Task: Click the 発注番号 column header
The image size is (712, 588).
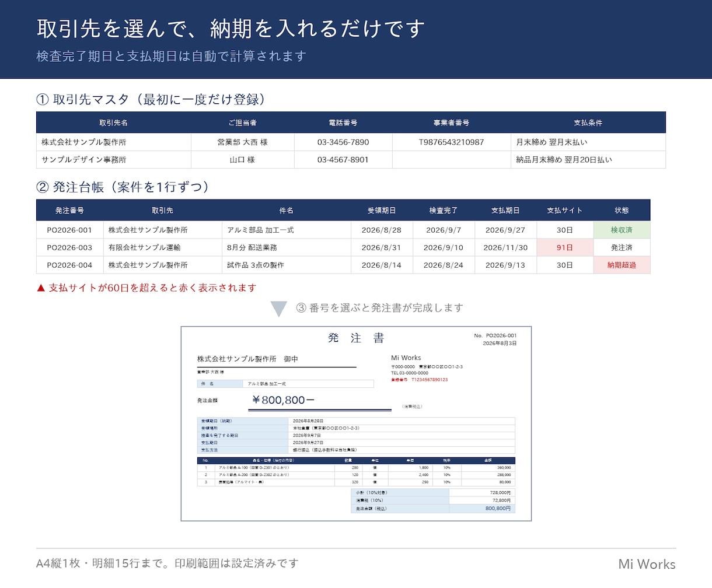Action: click(70, 210)
